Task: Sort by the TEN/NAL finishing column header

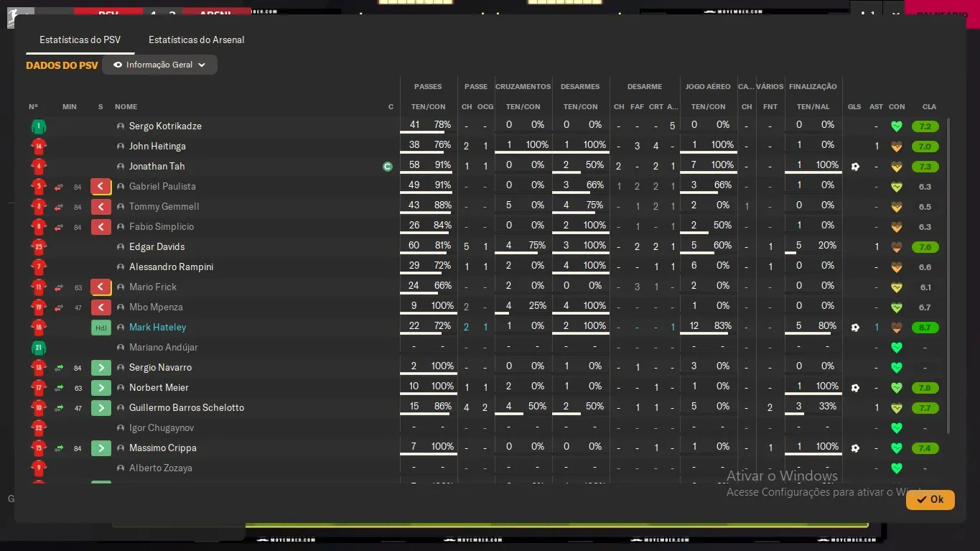Action: 813,107
